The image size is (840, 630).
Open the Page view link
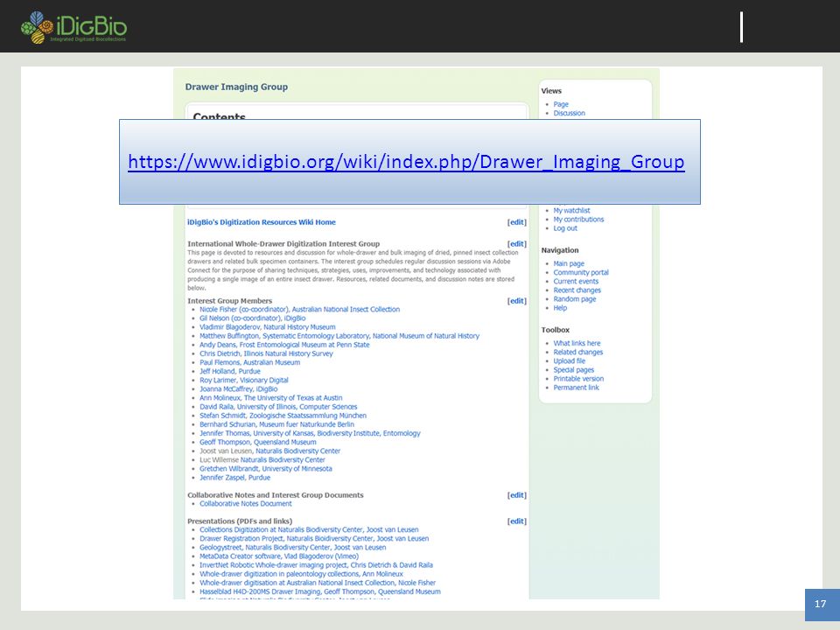pos(561,104)
